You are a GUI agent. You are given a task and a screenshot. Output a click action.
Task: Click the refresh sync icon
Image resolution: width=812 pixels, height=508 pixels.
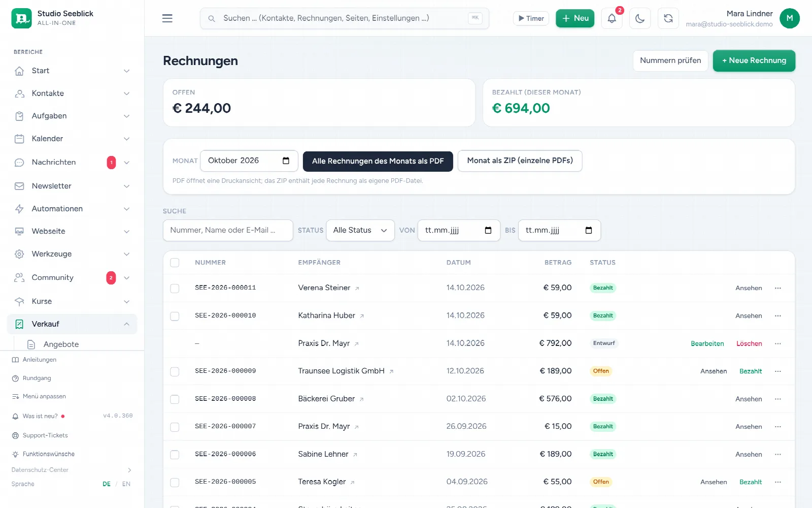pos(668,18)
